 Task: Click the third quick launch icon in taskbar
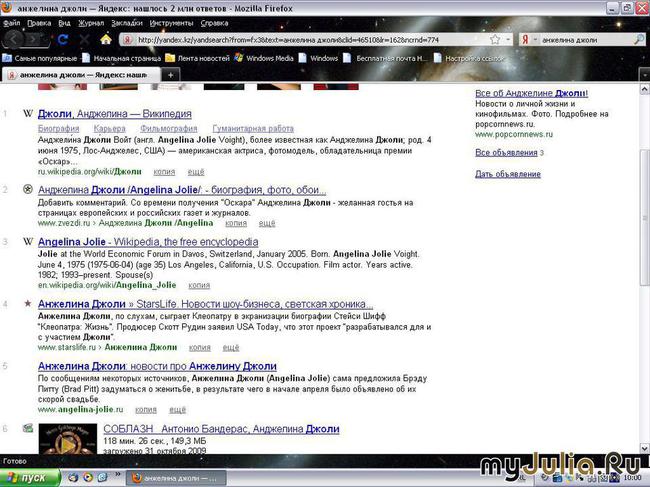coord(102,477)
